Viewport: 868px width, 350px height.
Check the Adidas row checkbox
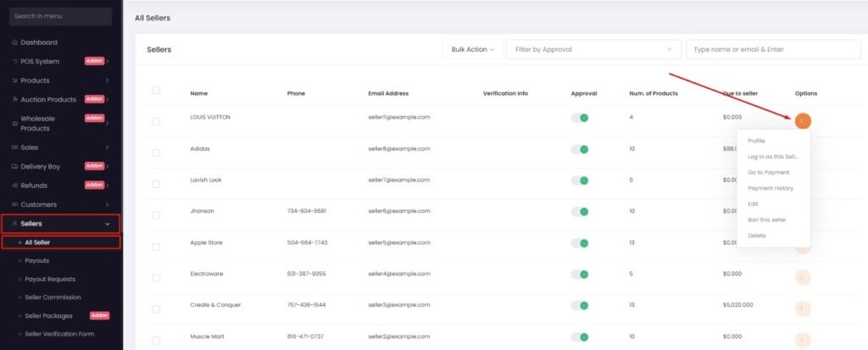click(156, 153)
